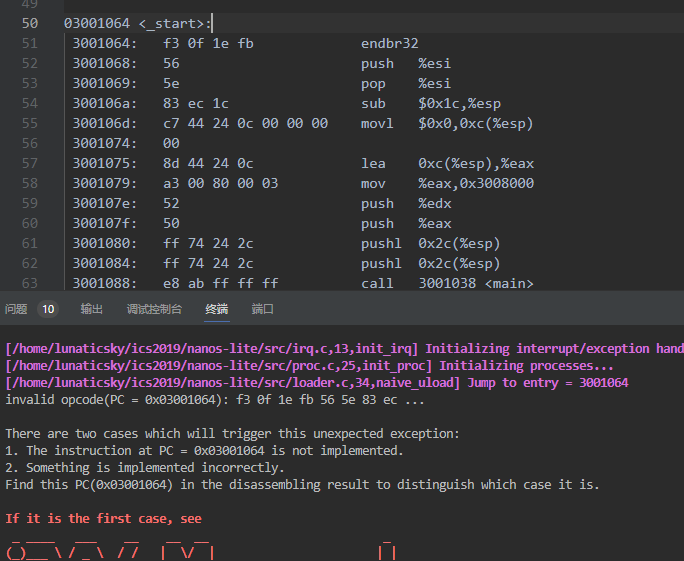
Task: Click 'sub $0x1c,%esp' on line 54
Action: tap(431, 103)
